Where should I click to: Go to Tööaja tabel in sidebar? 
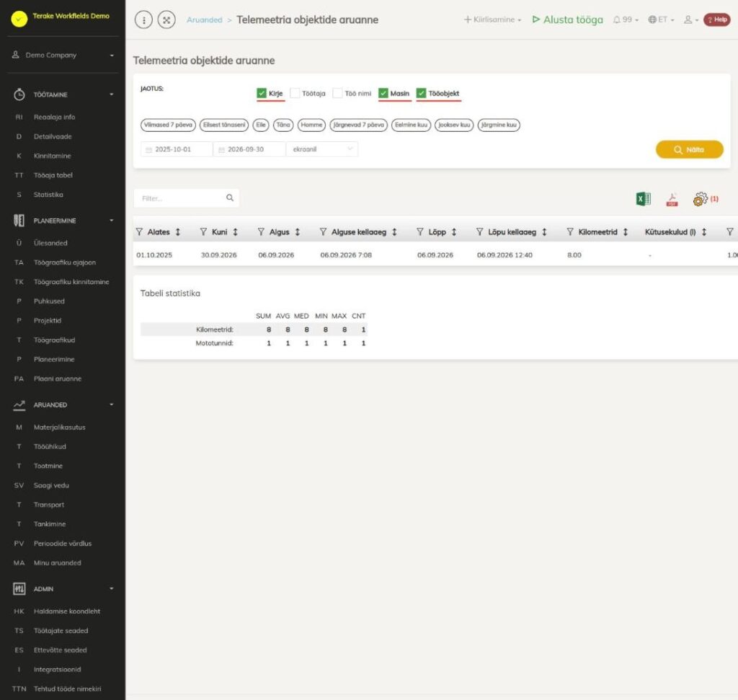(53, 175)
